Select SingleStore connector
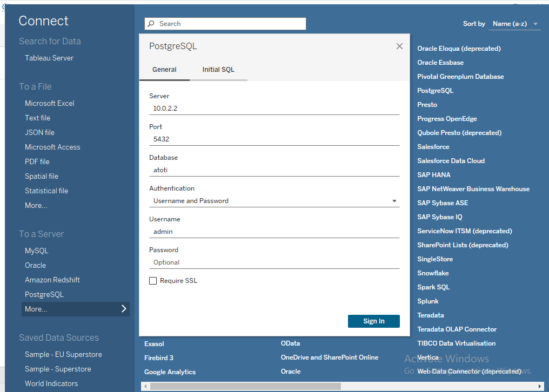549x392 pixels. click(x=435, y=259)
